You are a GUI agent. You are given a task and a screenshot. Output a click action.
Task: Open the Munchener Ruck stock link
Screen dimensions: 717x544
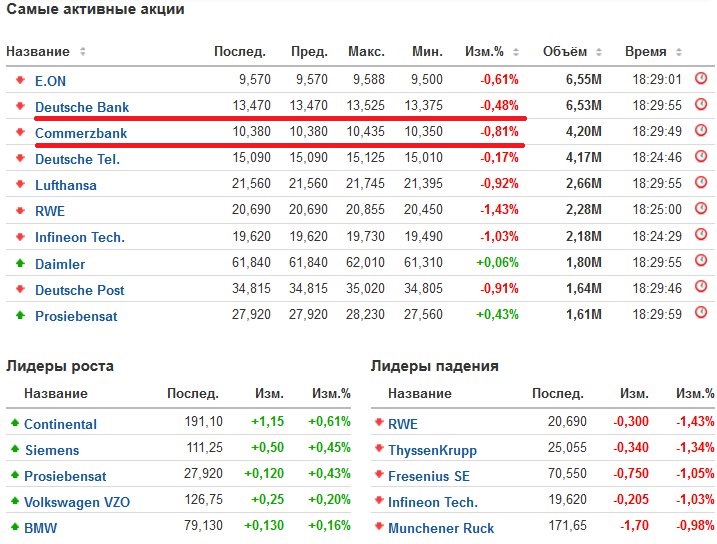coord(441,528)
